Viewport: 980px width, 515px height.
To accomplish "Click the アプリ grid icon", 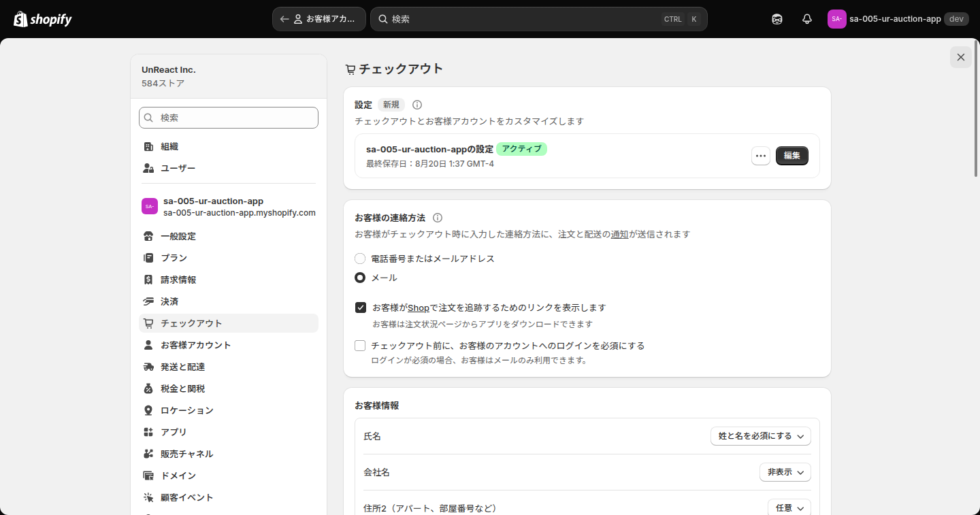I will coord(148,432).
